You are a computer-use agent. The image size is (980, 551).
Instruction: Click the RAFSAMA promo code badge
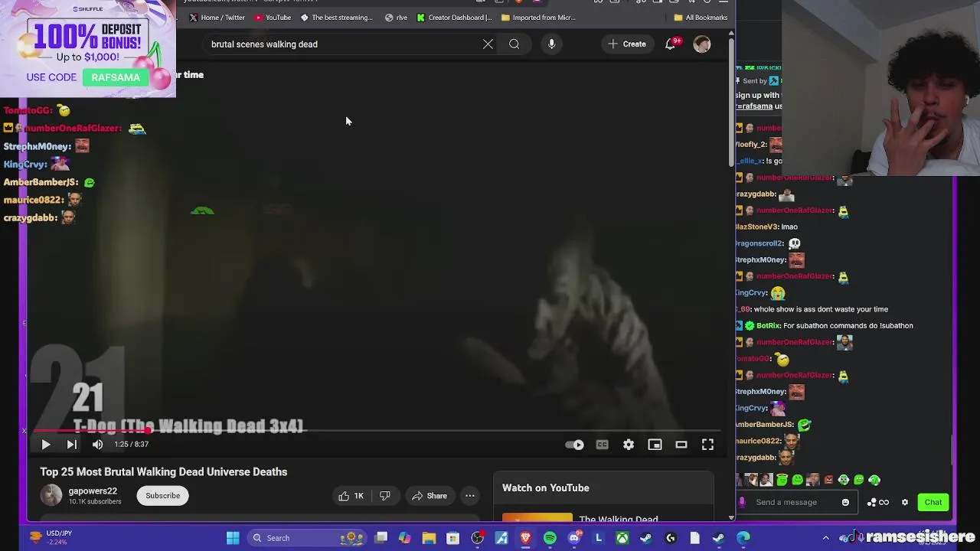click(x=116, y=77)
